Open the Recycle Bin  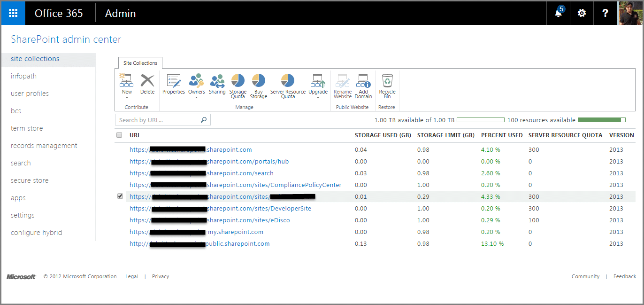387,86
